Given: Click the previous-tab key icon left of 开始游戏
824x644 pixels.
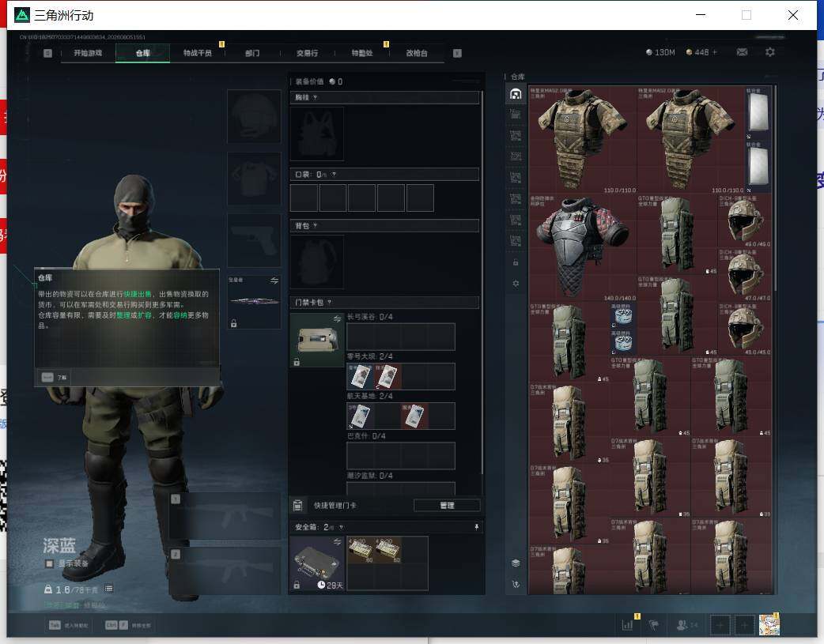Looking at the screenshot, I should pos(47,53).
